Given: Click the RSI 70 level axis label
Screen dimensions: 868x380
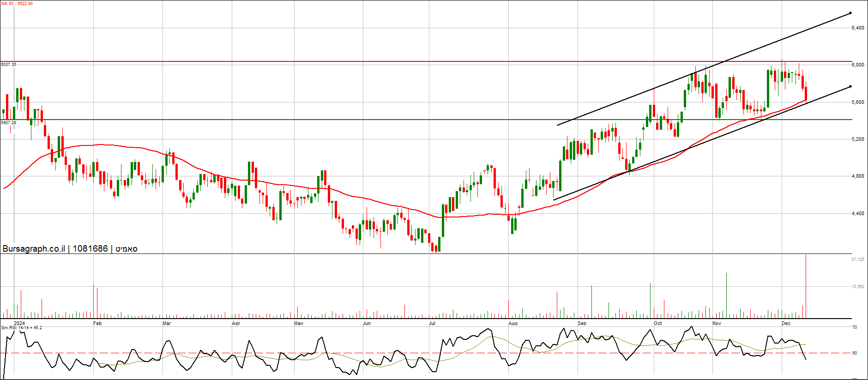Looking at the screenshot, I should click(x=855, y=327).
